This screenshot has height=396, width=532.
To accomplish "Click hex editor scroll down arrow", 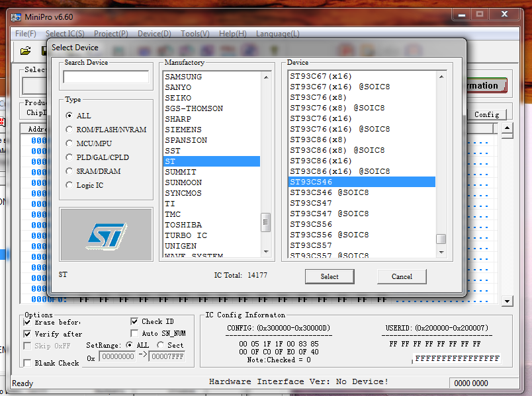I will pyautogui.click(x=507, y=301).
